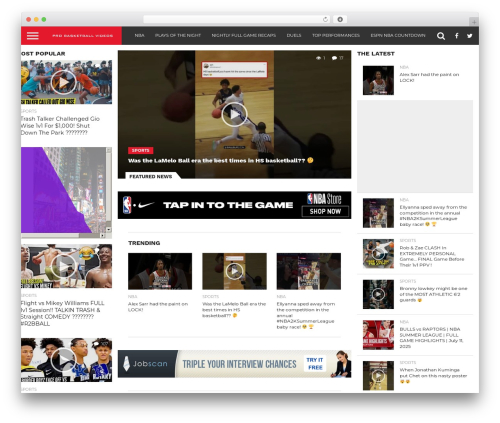Open Top Performances menu item
500x423 pixels.
coord(336,35)
